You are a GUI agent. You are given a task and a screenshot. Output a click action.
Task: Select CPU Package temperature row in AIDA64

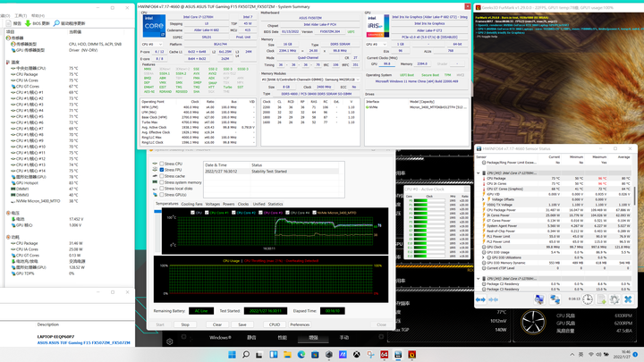coord(69,74)
